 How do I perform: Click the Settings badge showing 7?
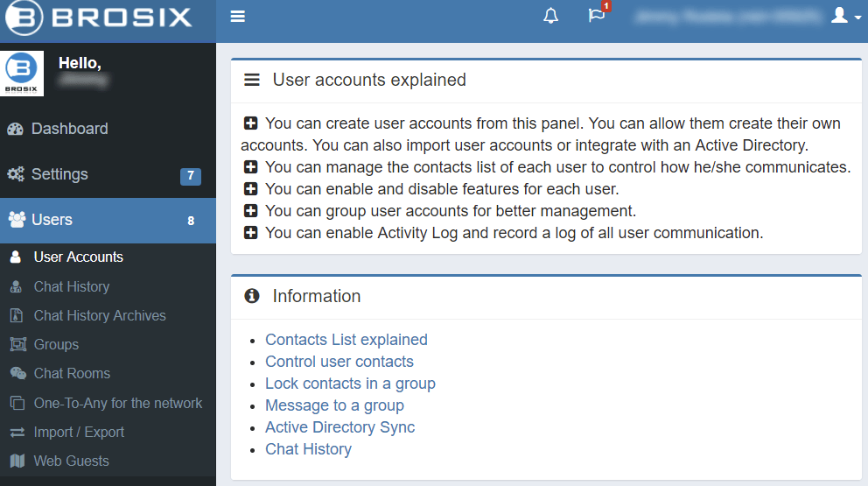click(191, 176)
